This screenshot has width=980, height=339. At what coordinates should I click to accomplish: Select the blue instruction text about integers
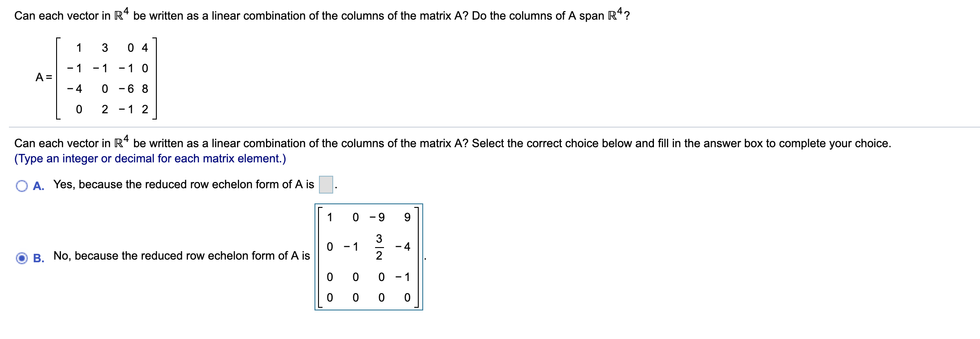pyautogui.click(x=151, y=158)
